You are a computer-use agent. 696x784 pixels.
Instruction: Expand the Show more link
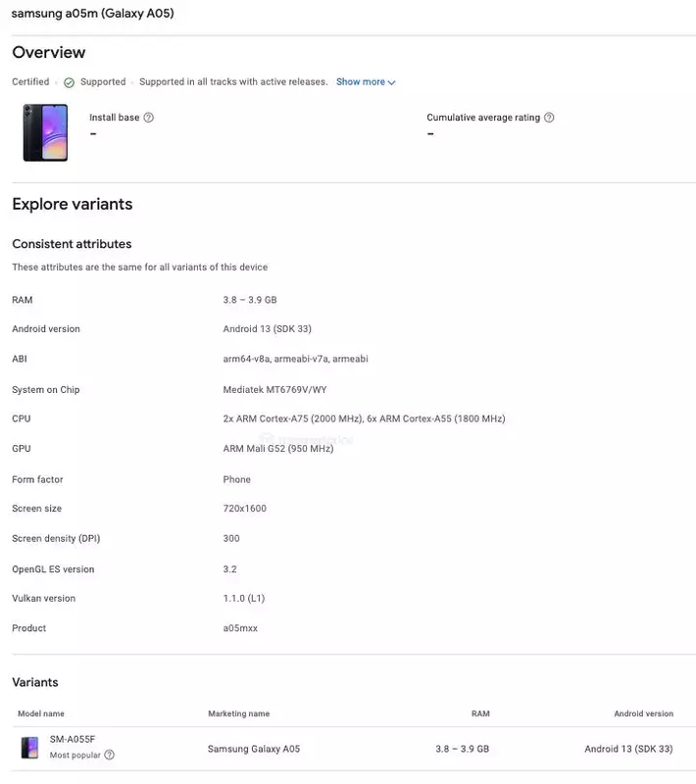tap(366, 82)
